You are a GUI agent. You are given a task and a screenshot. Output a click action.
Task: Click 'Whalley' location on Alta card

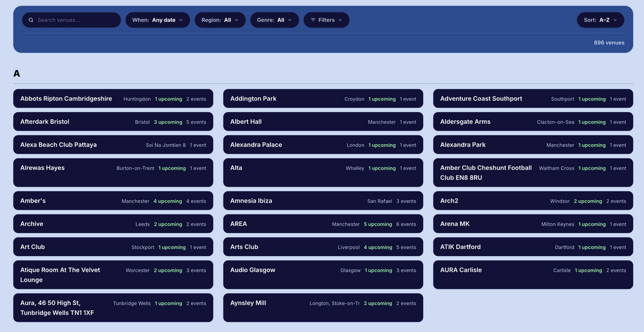click(x=355, y=169)
